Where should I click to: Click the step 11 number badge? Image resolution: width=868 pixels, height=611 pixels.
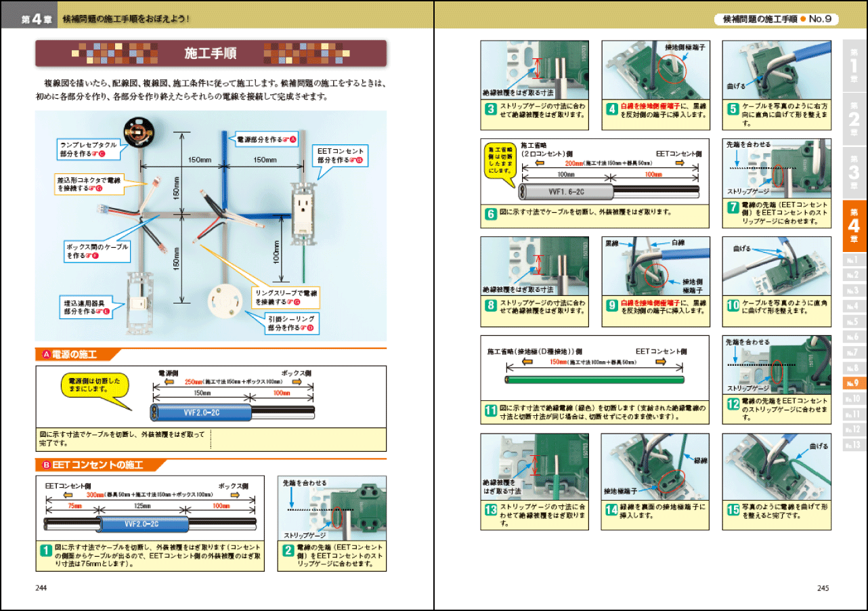(x=490, y=410)
